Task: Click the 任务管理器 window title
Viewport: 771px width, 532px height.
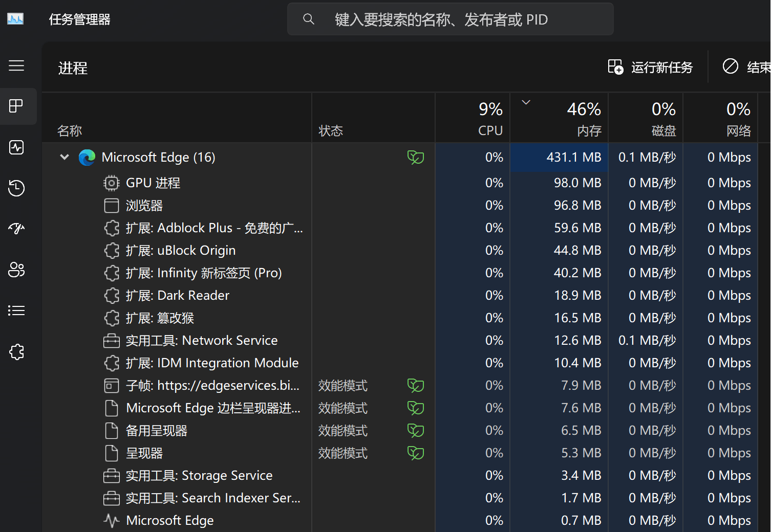Action: pyautogui.click(x=80, y=19)
